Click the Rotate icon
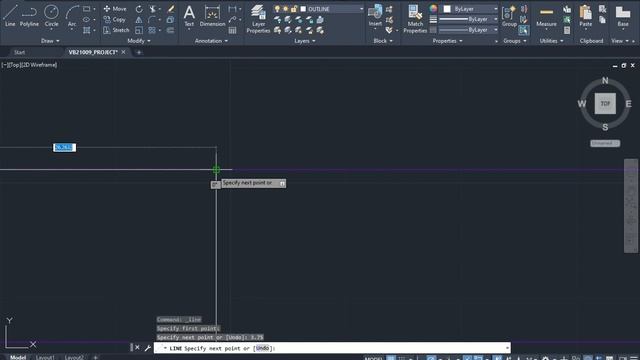This screenshot has width=640, height=360. tap(139, 9)
